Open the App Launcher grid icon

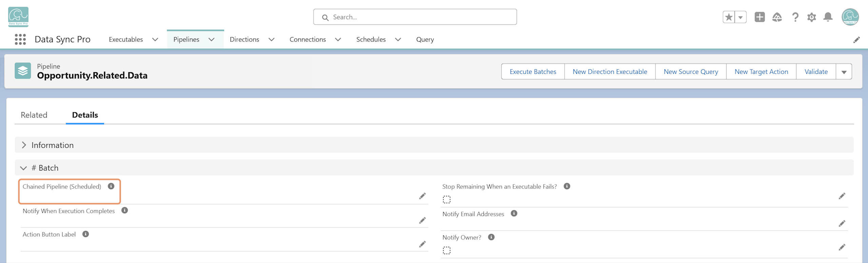coord(20,39)
